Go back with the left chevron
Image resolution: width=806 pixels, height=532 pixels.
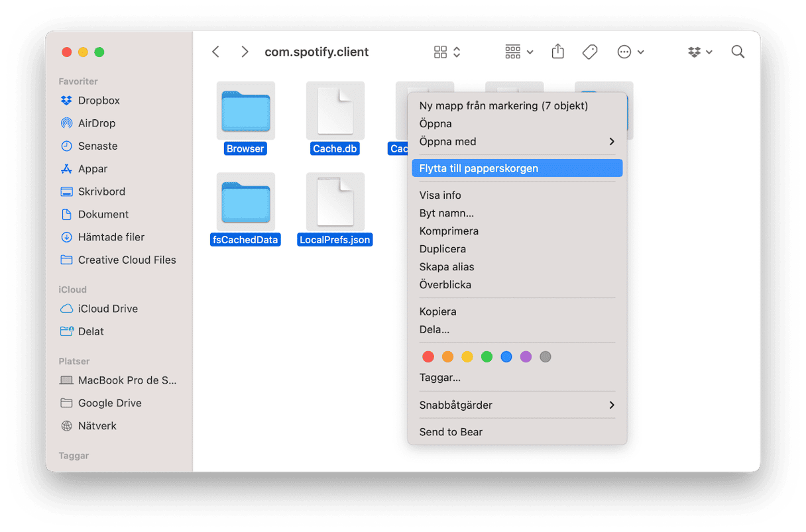point(215,52)
